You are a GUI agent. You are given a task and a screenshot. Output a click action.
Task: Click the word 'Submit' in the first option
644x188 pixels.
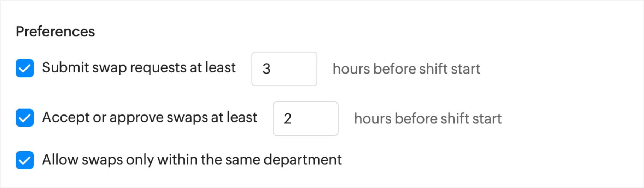(x=65, y=67)
